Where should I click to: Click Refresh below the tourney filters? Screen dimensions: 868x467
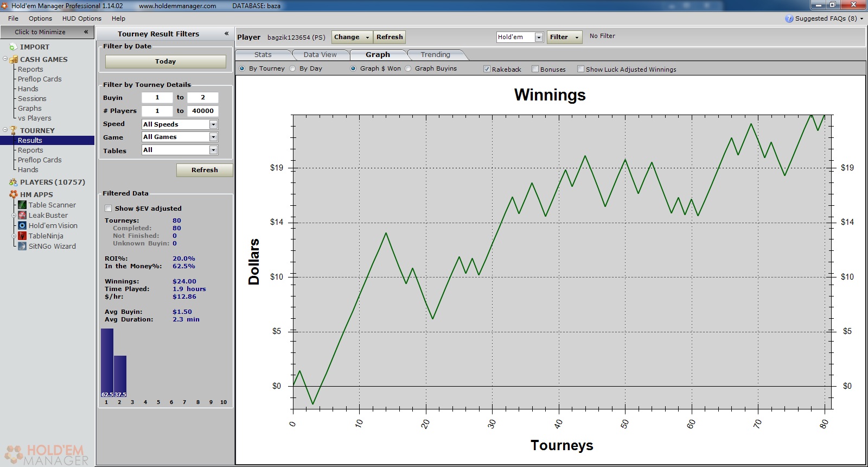[205, 170]
